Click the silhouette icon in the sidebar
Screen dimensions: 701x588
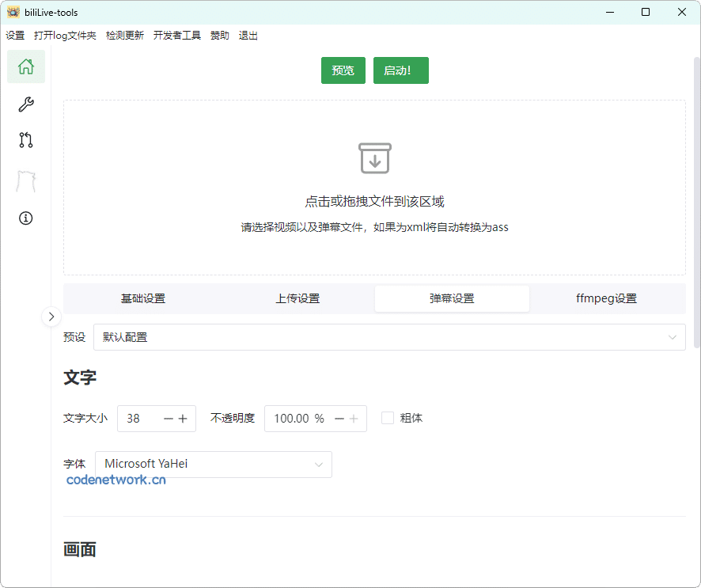pyautogui.click(x=25, y=180)
